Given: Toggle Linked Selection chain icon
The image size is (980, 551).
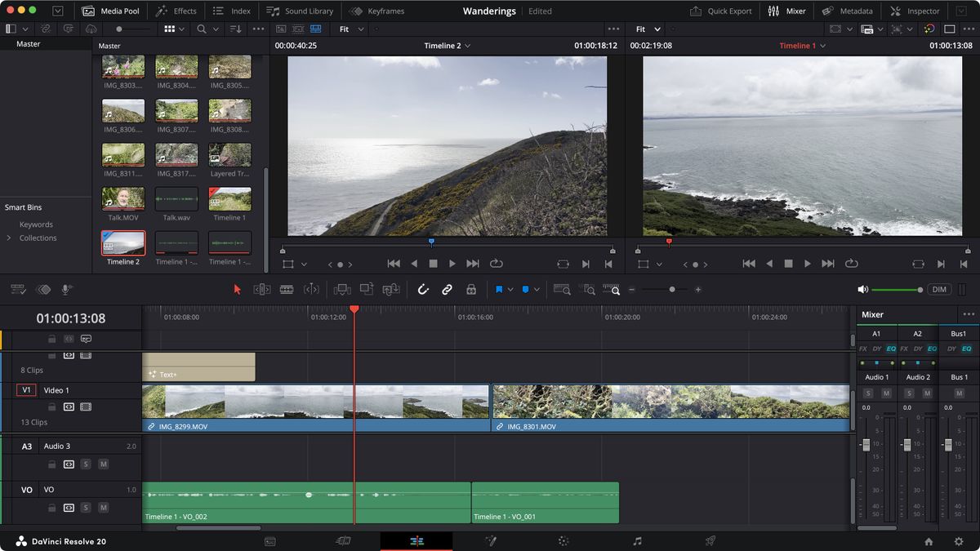Looking at the screenshot, I should (x=447, y=289).
